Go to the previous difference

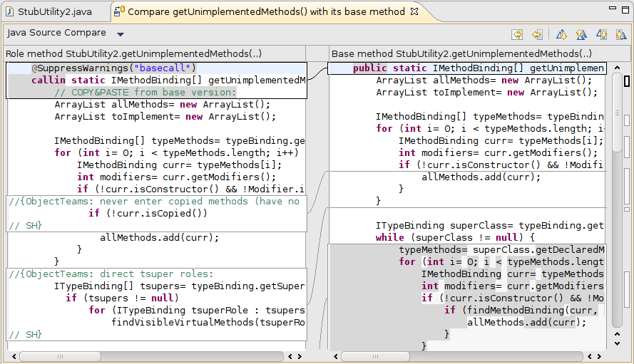tap(581, 34)
